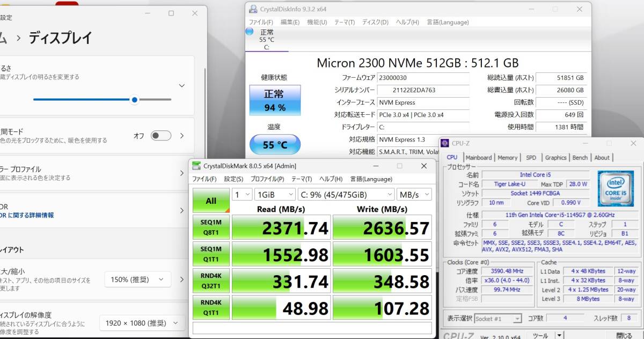Click firmware value 23000030
This screenshot has height=339, width=644.
[422, 77]
